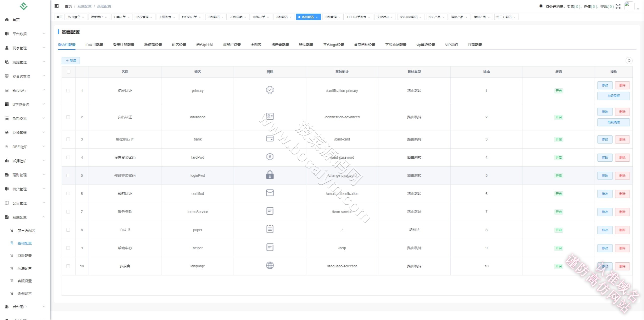Image resolution: width=644 pixels, height=320 pixels.
Task: Close the 玩家用户 tab
Action: (106, 17)
